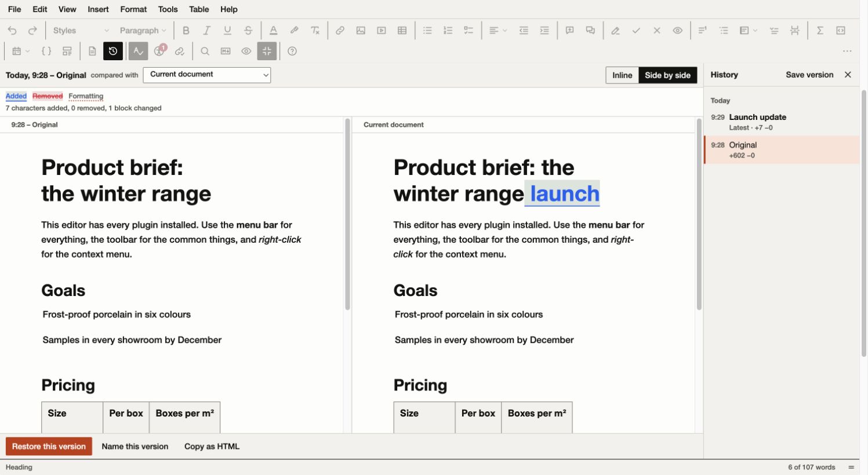Image resolution: width=868 pixels, height=475 pixels.
Task: Close the History panel
Action: pyautogui.click(x=848, y=75)
